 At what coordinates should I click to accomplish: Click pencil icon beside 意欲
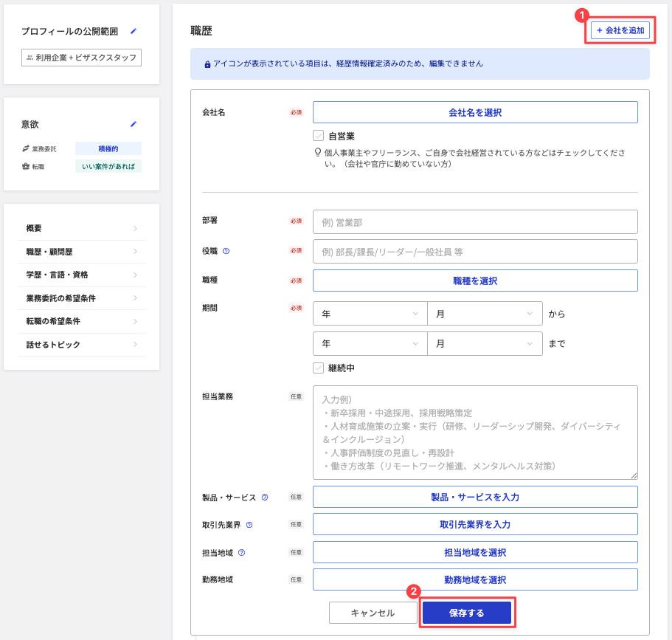click(134, 125)
